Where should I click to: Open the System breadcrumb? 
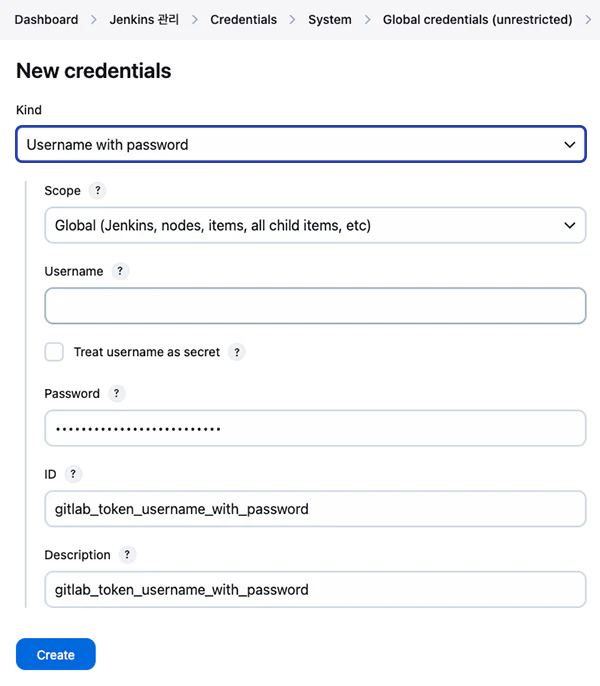click(330, 20)
